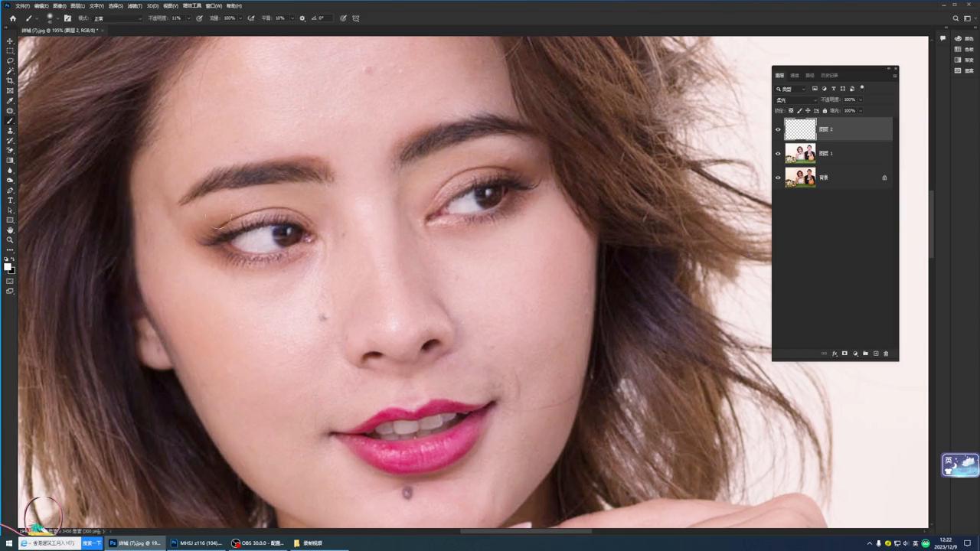This screenshot has width=980, height=551.
Task: Create a new layer
Action: (876, 354)
